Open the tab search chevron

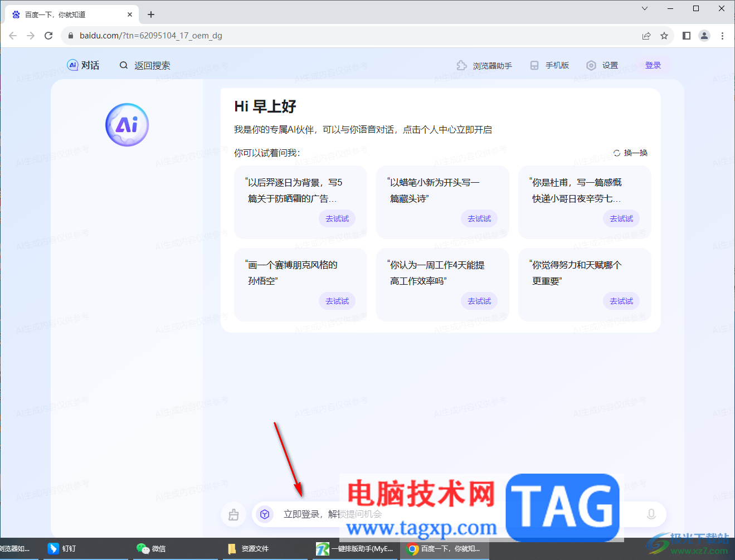(x=645, y=8)
